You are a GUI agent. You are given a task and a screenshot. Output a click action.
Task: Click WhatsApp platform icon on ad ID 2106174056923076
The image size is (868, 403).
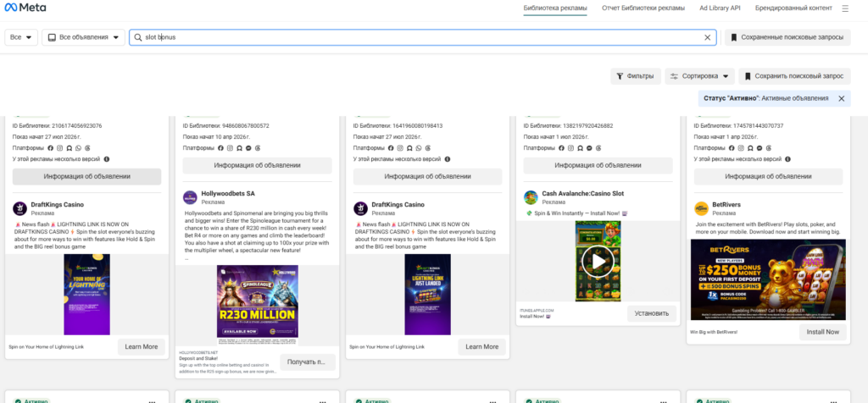(78, 148)
